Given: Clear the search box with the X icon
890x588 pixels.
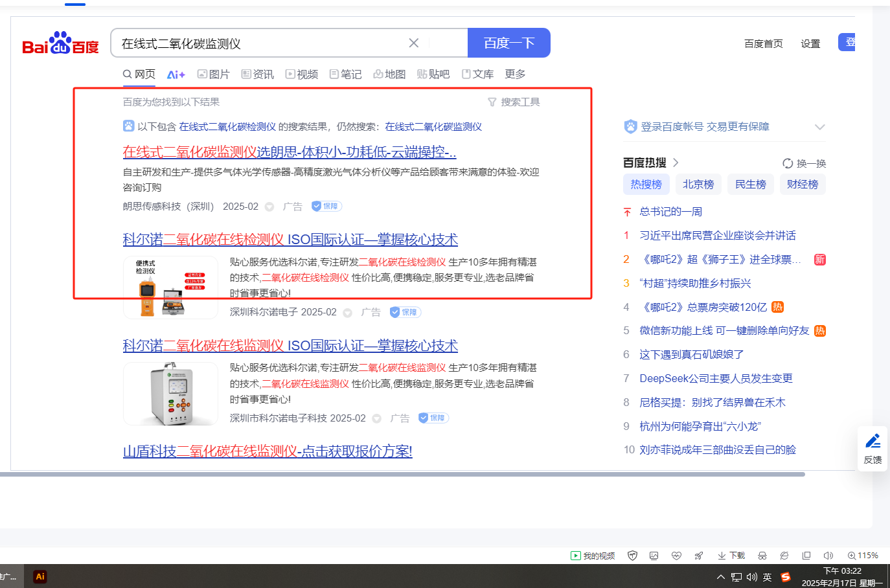Looking at the screenshot, I should (413, 43).
